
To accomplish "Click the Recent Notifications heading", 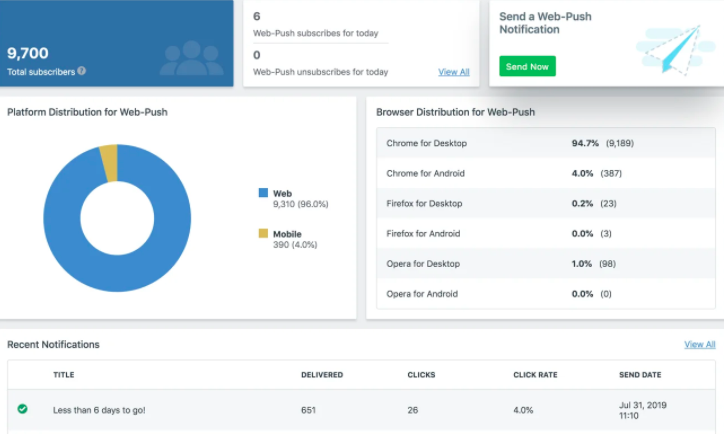I will 53,344.
